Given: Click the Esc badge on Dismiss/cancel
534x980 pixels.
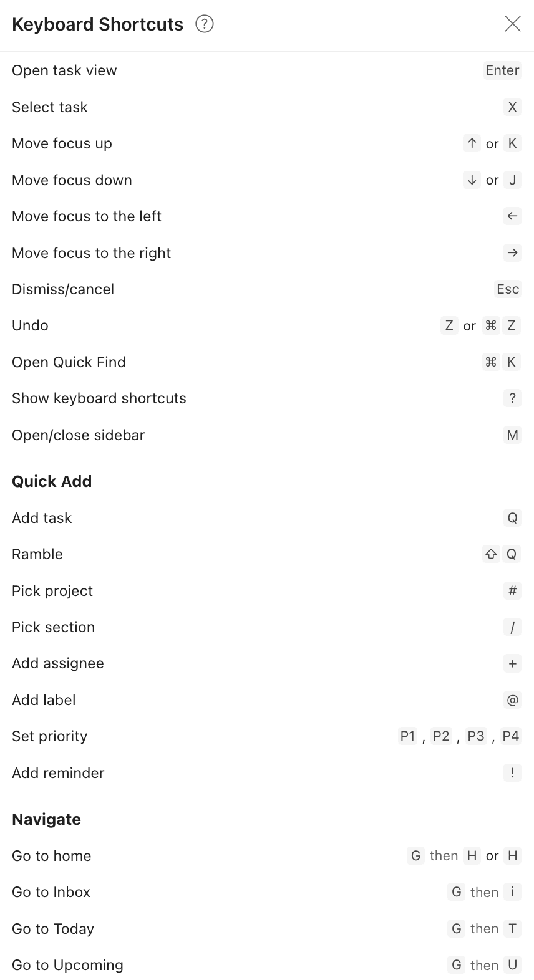Looking at the screenshot, I should (507, 289).
